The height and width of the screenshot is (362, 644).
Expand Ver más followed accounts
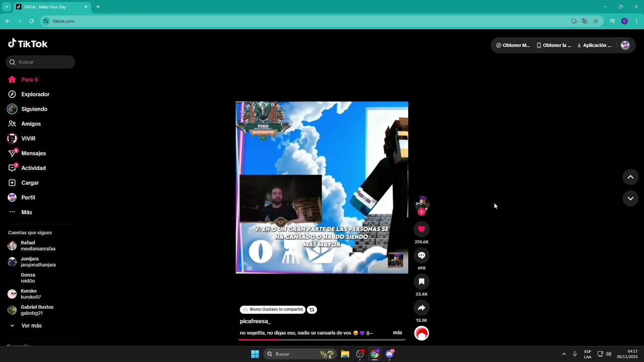31,326
